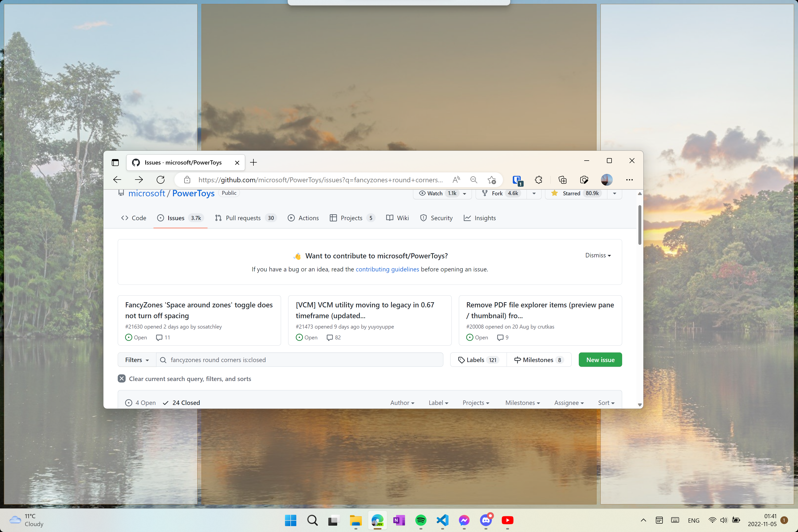The image size is (798, 532).
Task: Click the zoom out magnifier icon
Action: point(474,180)
